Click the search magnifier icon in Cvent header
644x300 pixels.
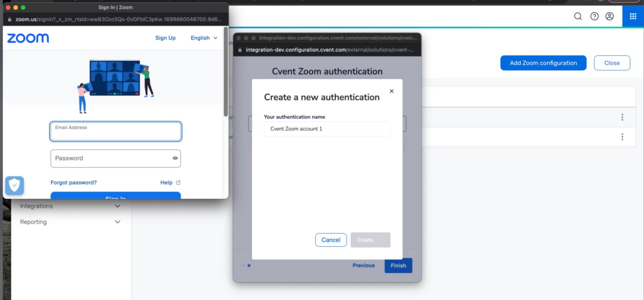(578, 16)
